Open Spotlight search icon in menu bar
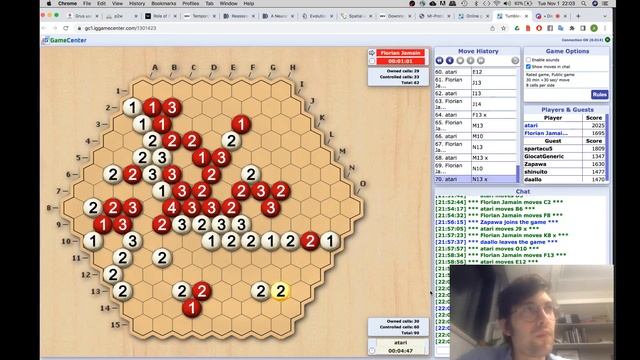Screen dimensions: 640x360 pyautogui.click(x=584, y=3)
